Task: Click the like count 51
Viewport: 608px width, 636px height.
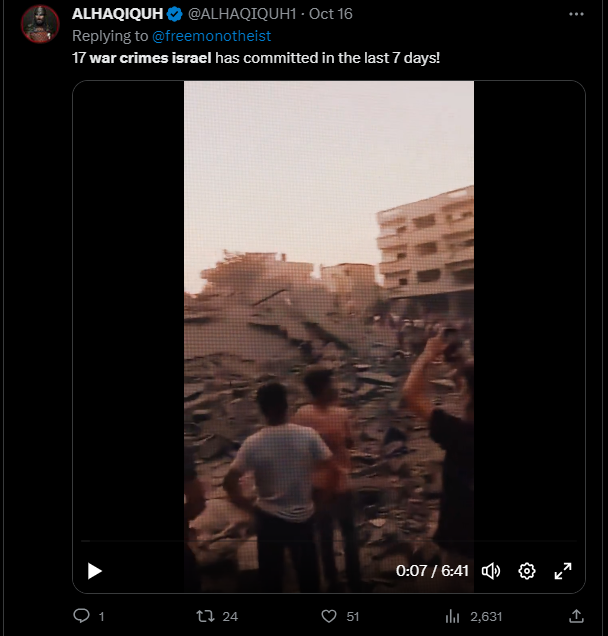Action: [352, 617]
